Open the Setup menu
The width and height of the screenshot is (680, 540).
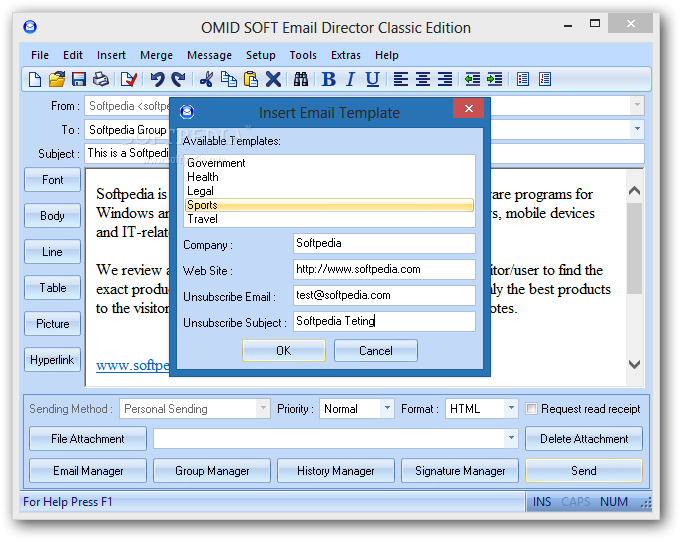[261, 55]
